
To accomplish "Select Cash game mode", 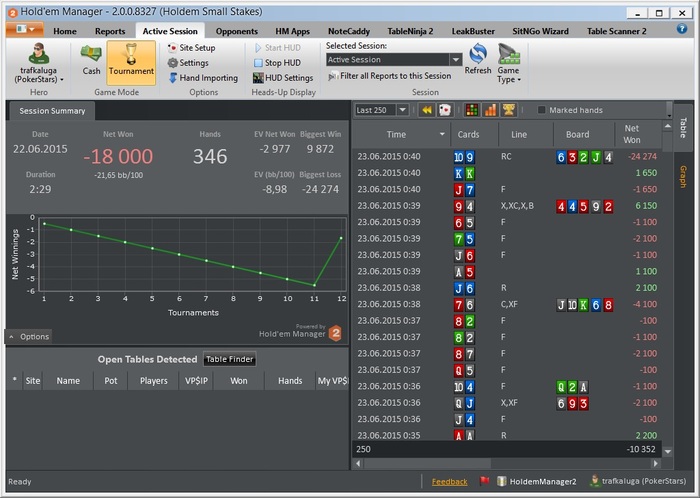I will pyautogui.click(x=91, y=60).
